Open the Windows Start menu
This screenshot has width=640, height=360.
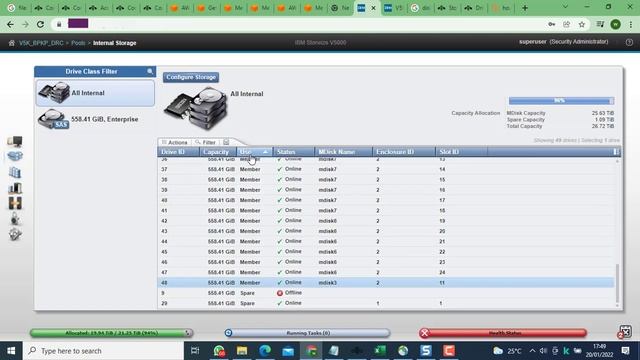click(11, 351)
